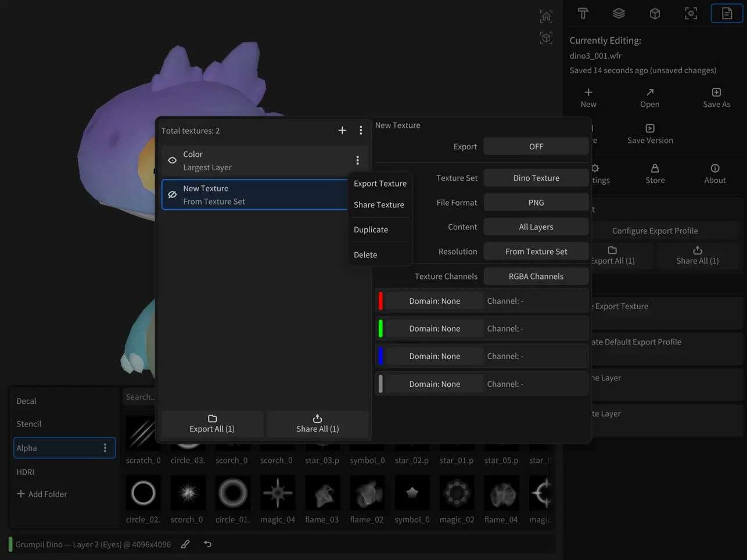This screenshot has height=560, width=747.
Task: Click the home view icon in viewport
Action: (x=546, y=16)
